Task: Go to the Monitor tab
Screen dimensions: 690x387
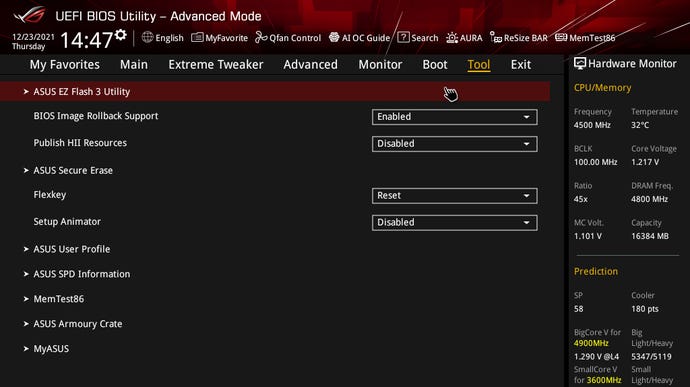Action: [x=380, y=65]
